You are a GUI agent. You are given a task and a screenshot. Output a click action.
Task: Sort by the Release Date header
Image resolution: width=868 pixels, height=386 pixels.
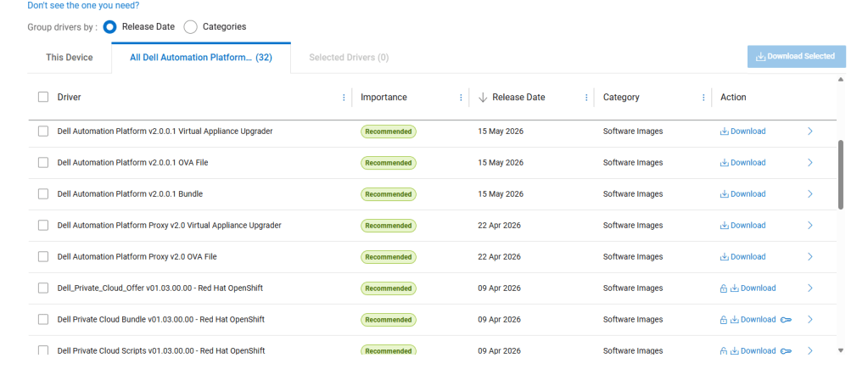click(x=518, y=98)
